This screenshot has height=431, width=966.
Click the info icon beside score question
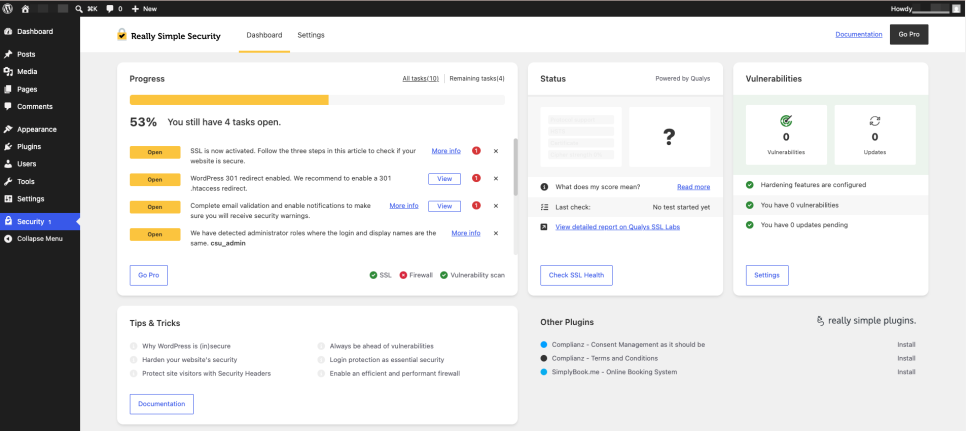(544, 187)
